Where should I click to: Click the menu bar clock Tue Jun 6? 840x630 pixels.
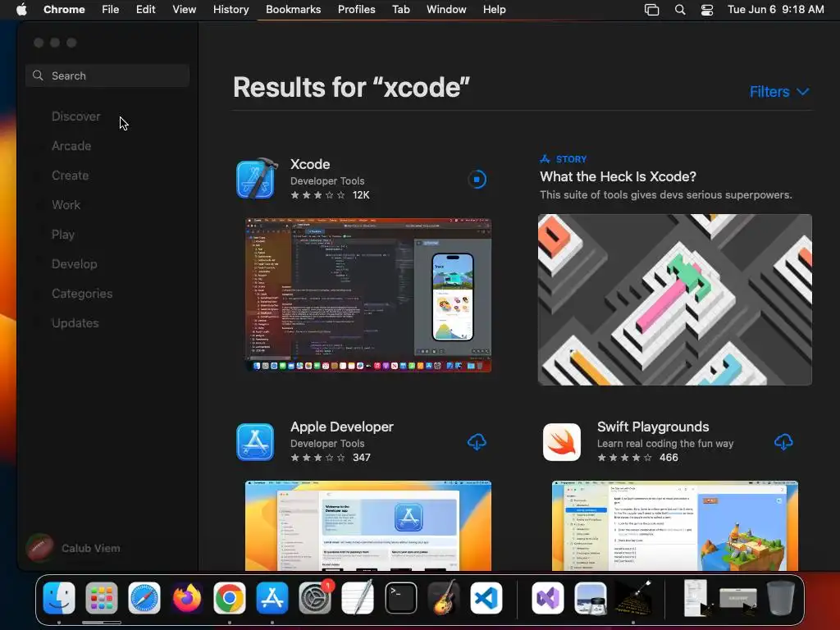point(776,10)
